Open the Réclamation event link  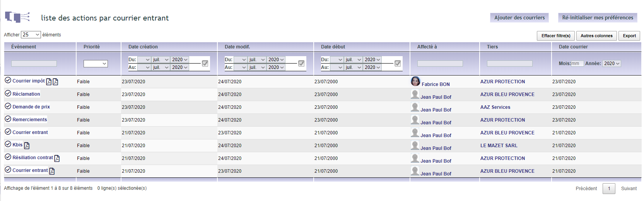[x=26, y=94]
